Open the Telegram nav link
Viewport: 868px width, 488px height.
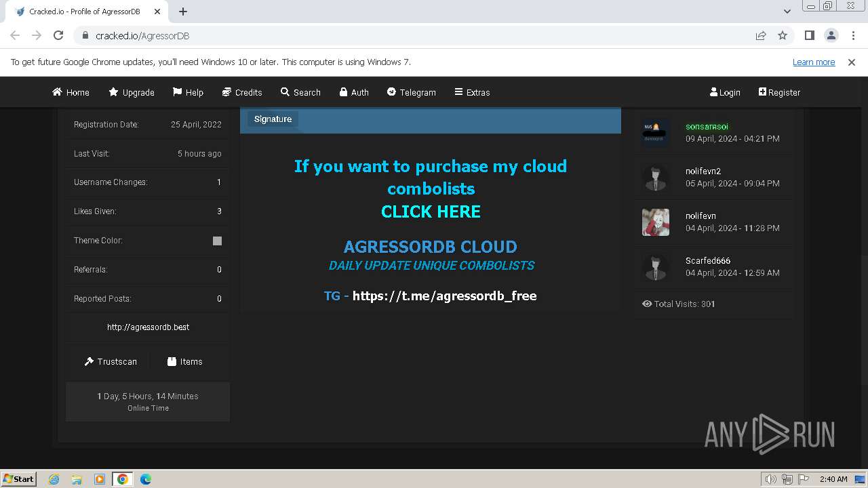pos(411,92)
